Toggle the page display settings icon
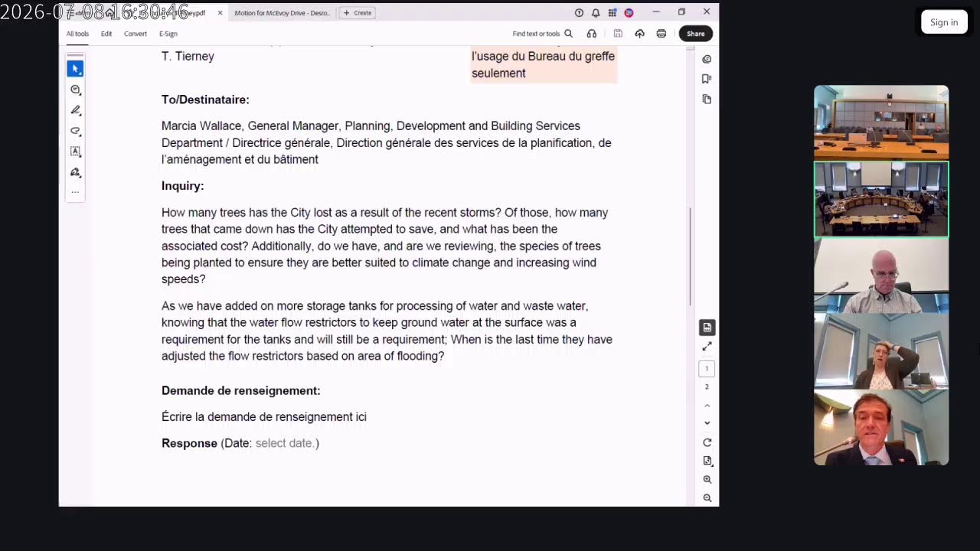The height and width of the screenshot is (551, 980). (x=707, y=328)
